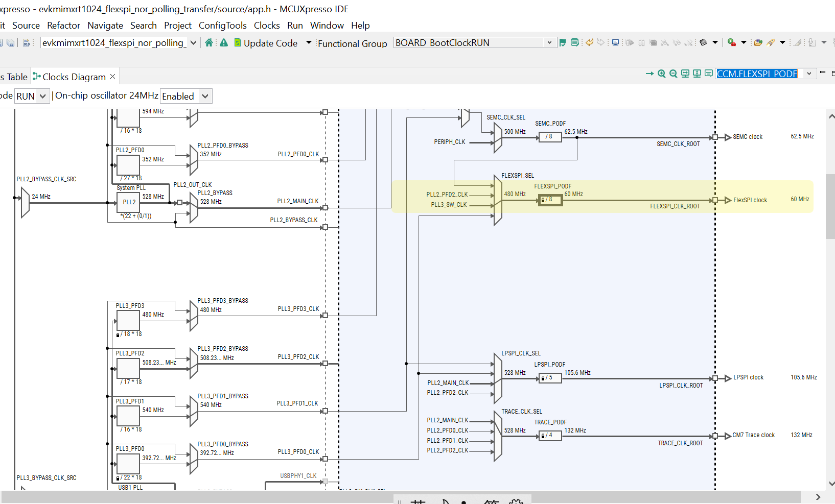The height and width of the screenshot is (504, 835).
Task: Click the fit-to-width diagram icon
Action: click(685, 74)
